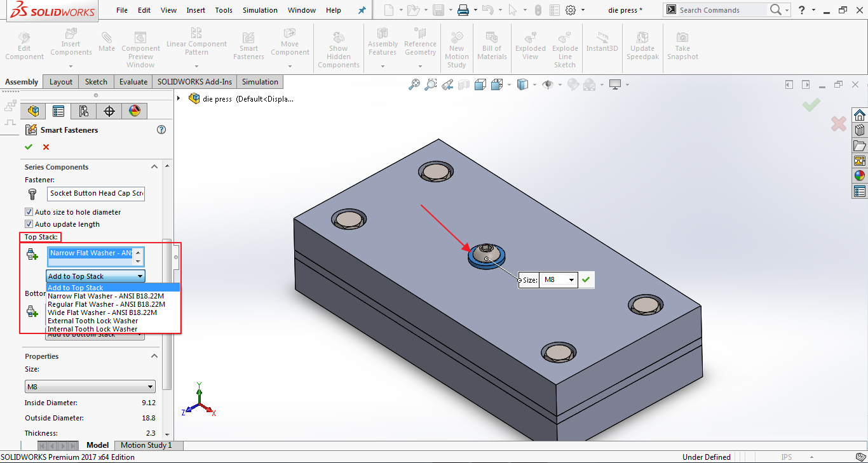The width and height of the screenshot is (868, 463).
Task: Open the Display Style dropdown arrow
Action: point(536,84)
